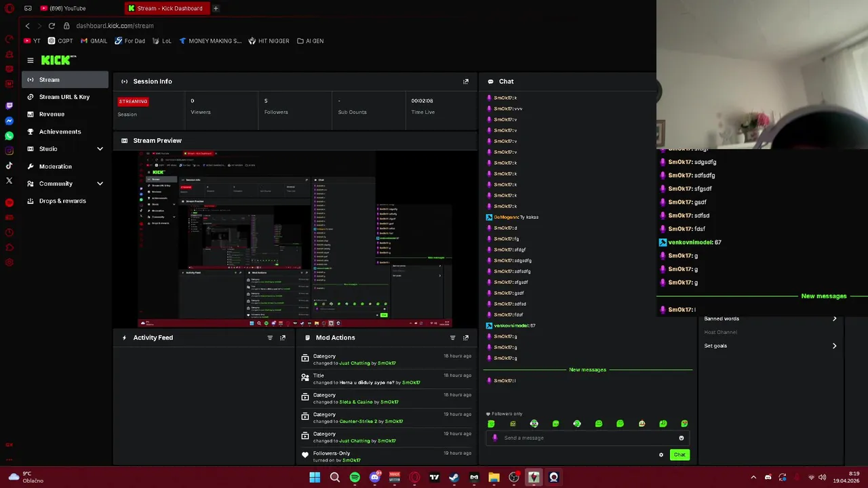Click the Stream Preview video

coord(295,239)
